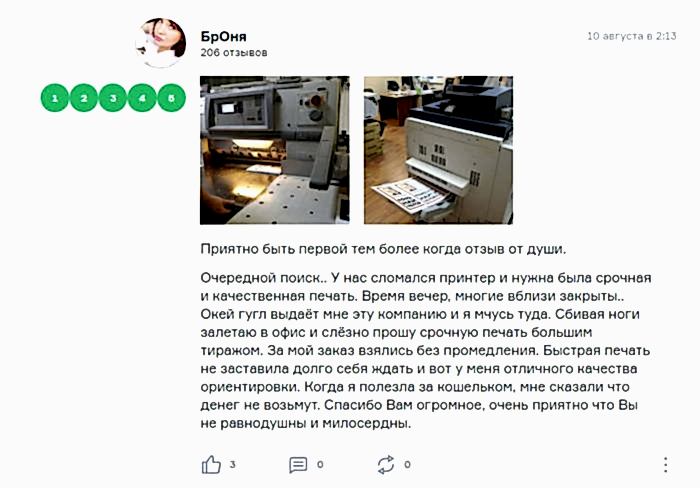The height and width of the screenshot is (488, 700).
Task: Open the large printer photo thumbnail
Action: click(x=438, y=150)
